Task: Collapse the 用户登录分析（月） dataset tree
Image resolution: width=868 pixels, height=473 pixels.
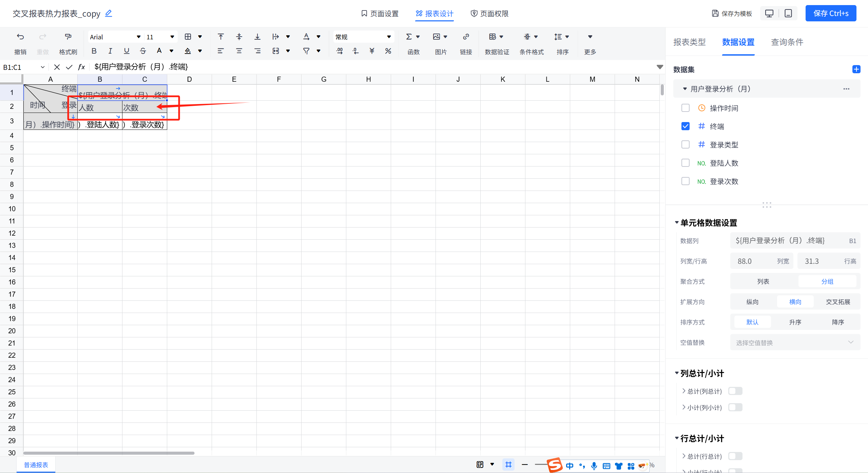Action: pos(684,89)
